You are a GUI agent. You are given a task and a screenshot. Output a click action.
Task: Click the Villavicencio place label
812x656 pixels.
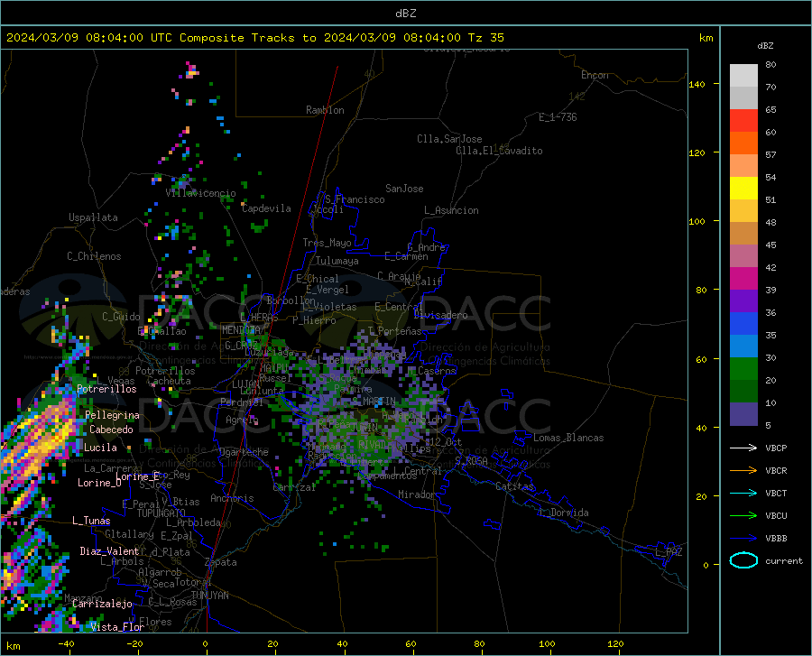point(200,193)
